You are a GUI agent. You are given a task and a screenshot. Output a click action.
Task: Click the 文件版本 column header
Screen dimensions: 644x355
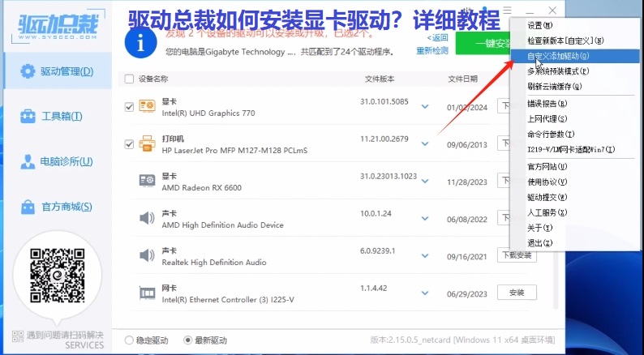[x=379, y=79]
